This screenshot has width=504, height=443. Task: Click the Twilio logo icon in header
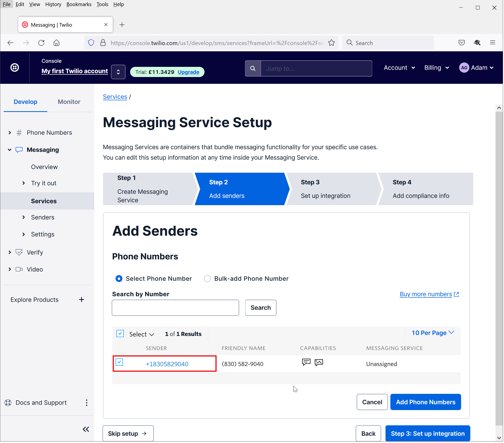15,68
